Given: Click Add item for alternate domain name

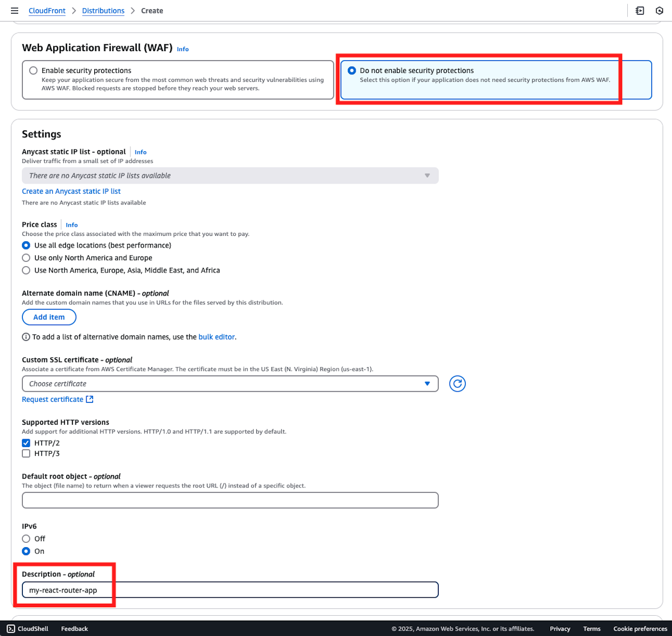Looking at the screenshot, I should pos(49,317).
